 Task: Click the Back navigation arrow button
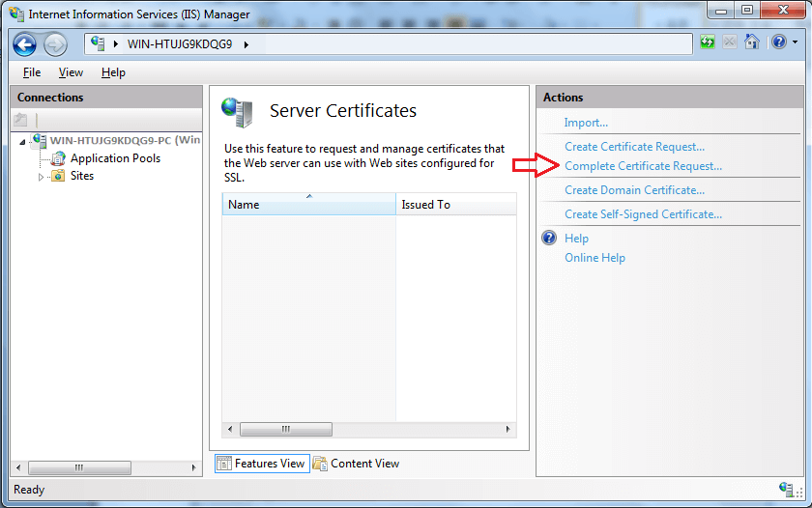24,44
